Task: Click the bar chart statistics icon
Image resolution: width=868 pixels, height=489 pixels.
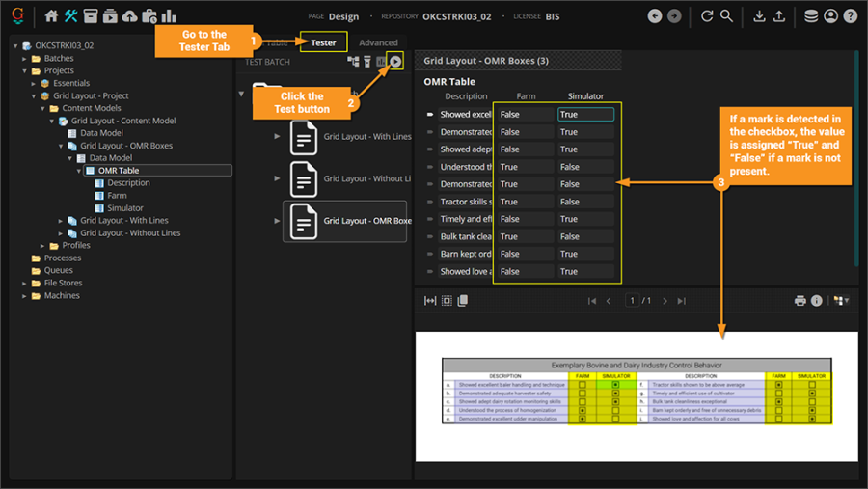Action: click(x=169, y=16)
